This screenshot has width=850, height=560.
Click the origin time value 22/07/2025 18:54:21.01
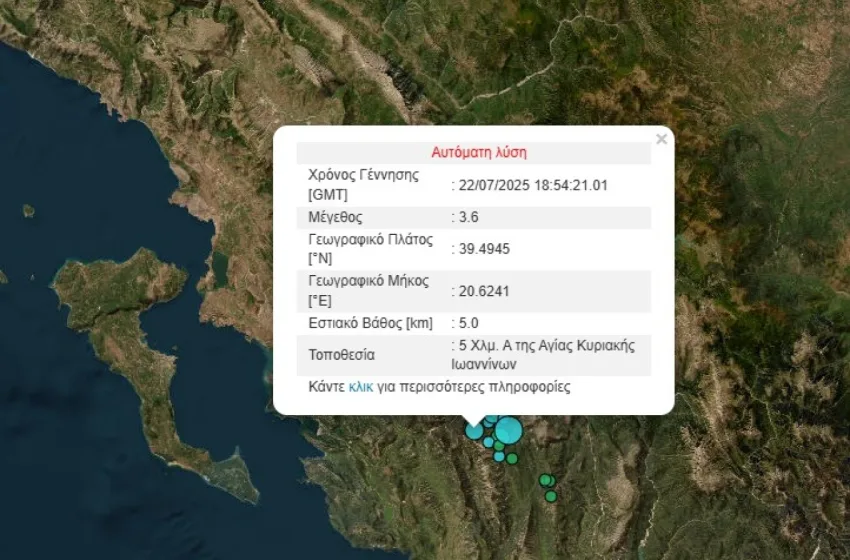(533, 185)
